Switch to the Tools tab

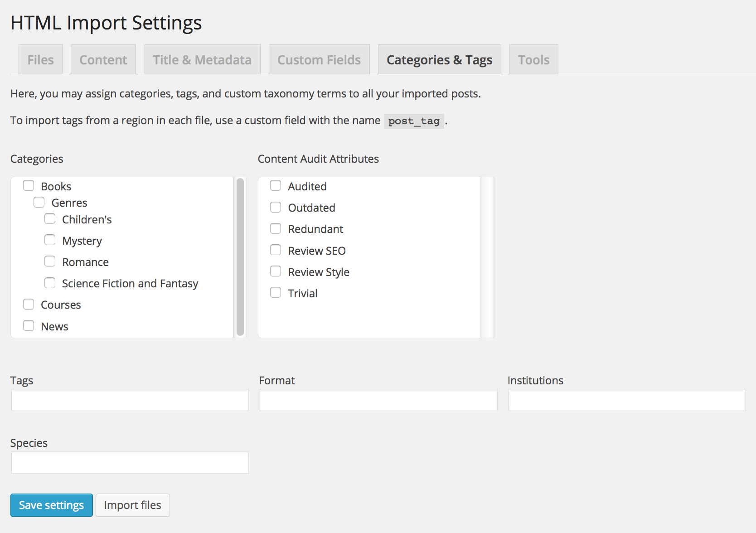[x=533, y=60]
